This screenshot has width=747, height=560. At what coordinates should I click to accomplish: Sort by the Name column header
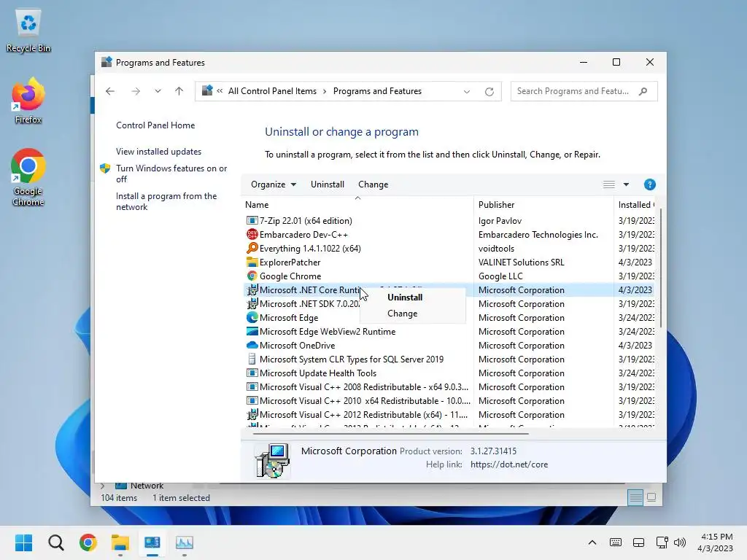click(357, 205)
